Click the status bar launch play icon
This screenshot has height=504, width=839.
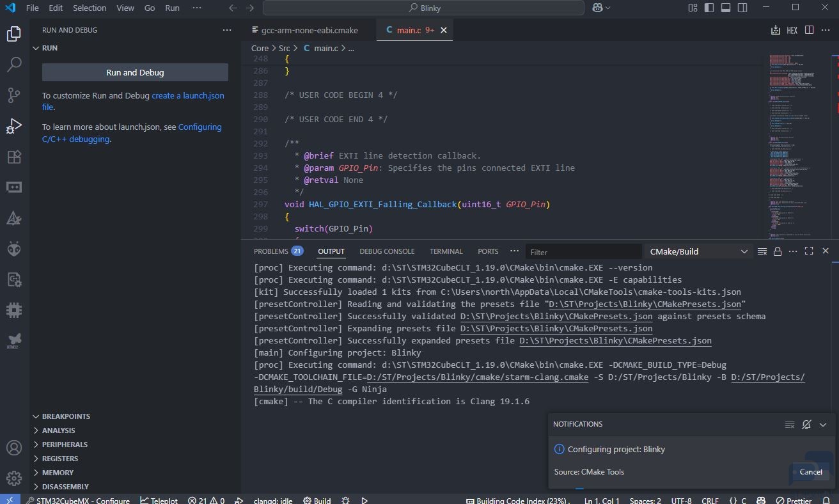[x=365, y=500]
